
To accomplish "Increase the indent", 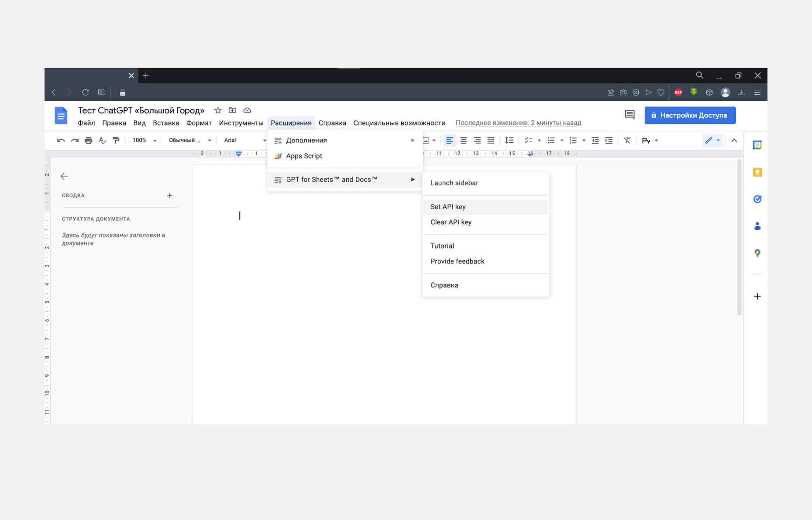I will click(x=609, y=140).
